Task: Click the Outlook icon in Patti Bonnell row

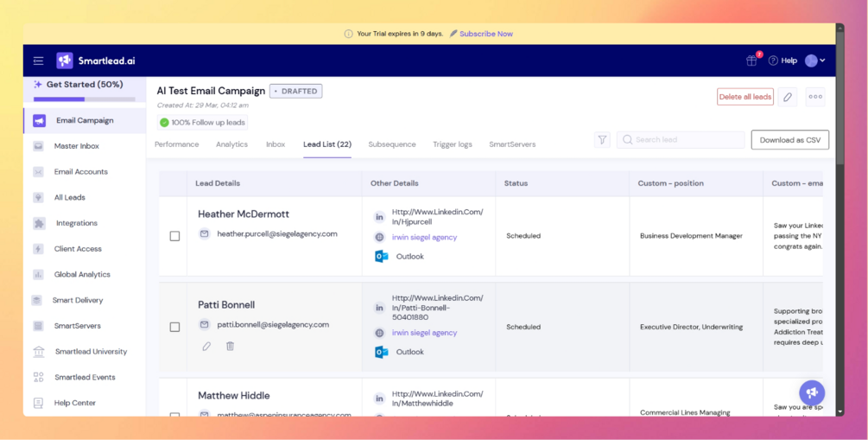Action: click(x=381, y=352)
